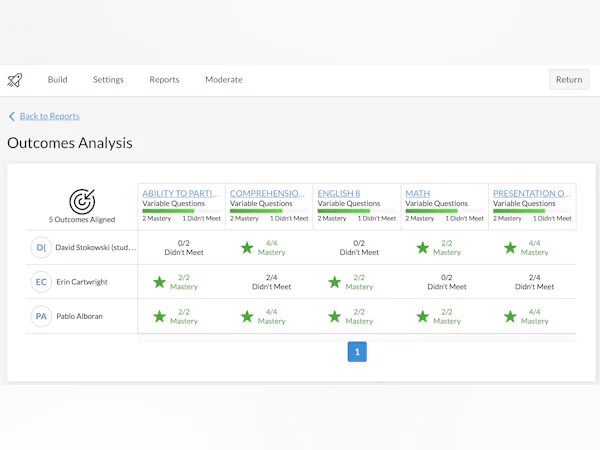Follow the Back to Reports link
The height and width of the screenshot is (450, 600).
(x=50, y=116)
